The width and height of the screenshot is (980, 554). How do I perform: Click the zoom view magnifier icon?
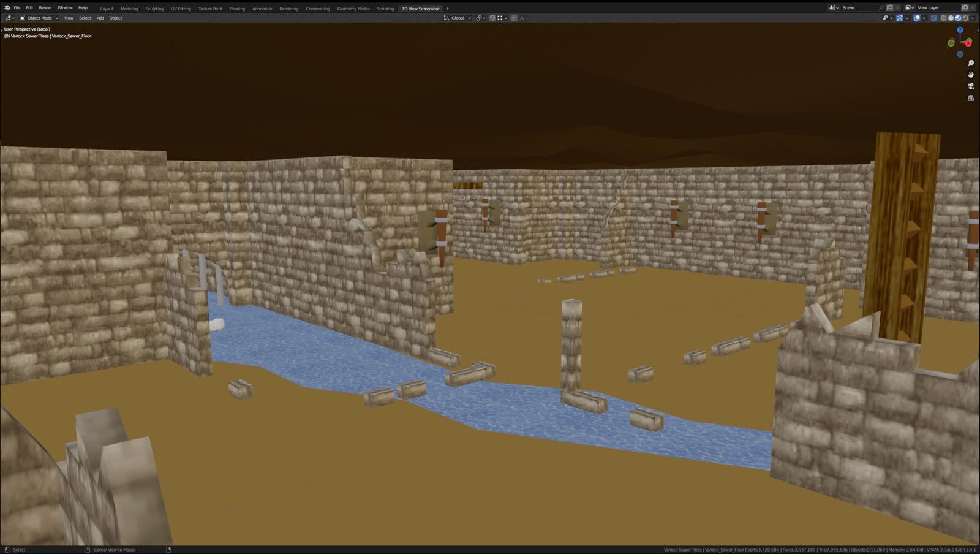[971, 63]
